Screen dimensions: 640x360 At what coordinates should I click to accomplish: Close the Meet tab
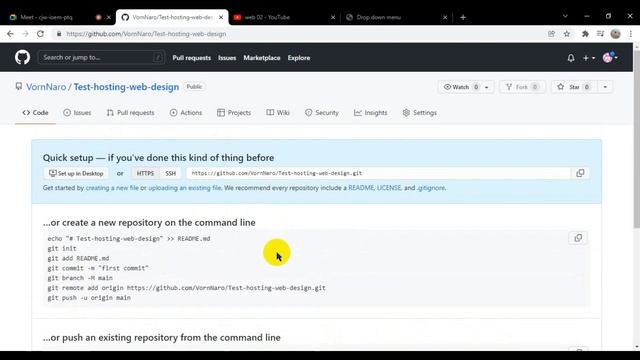[x=109, y=17]
